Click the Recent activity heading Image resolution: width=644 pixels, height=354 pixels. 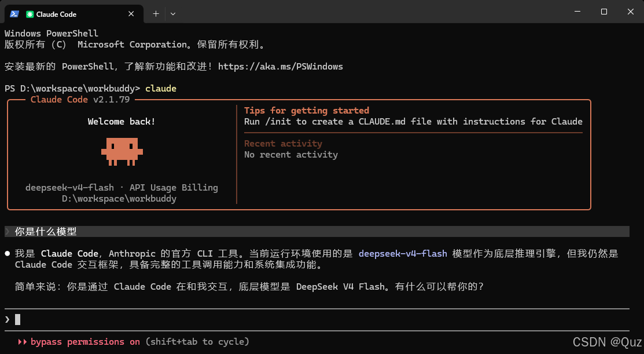click(x=283, y=144)
